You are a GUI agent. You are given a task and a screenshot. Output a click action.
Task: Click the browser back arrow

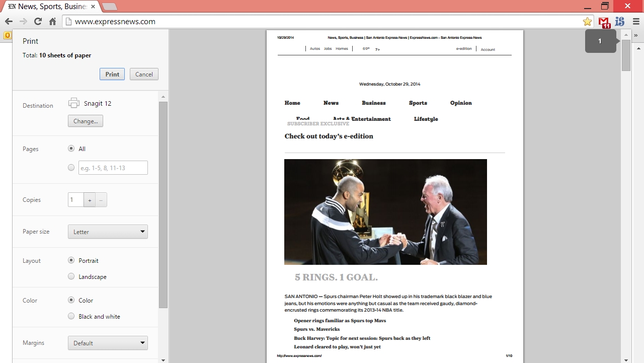tap(9, 21)
